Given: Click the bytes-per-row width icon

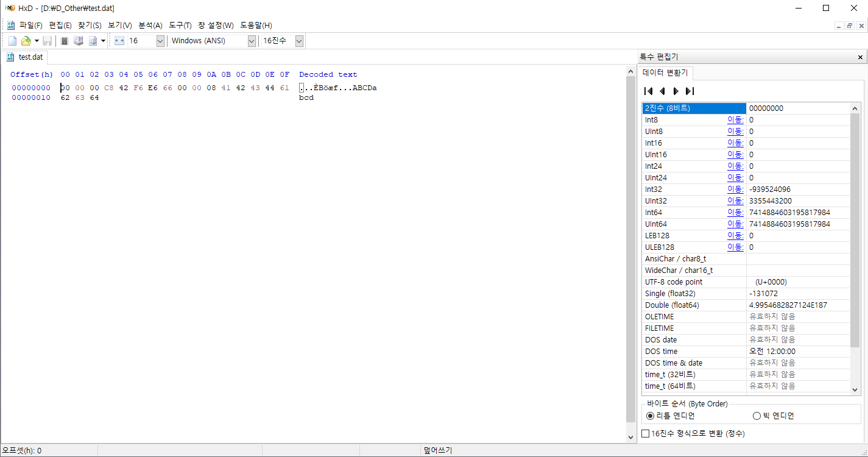Looking at the screenshot, I should coord(119,41).
